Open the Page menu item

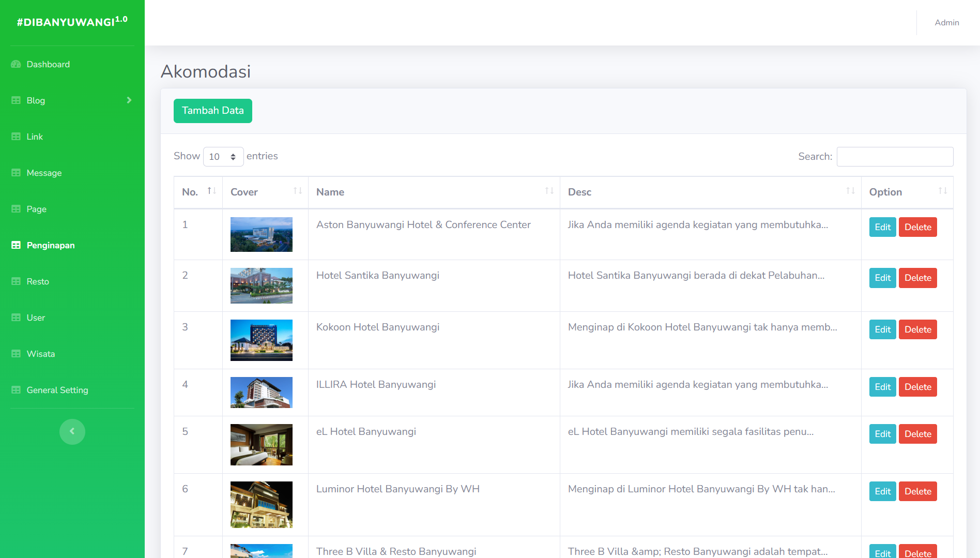click(x=72, y=209)
